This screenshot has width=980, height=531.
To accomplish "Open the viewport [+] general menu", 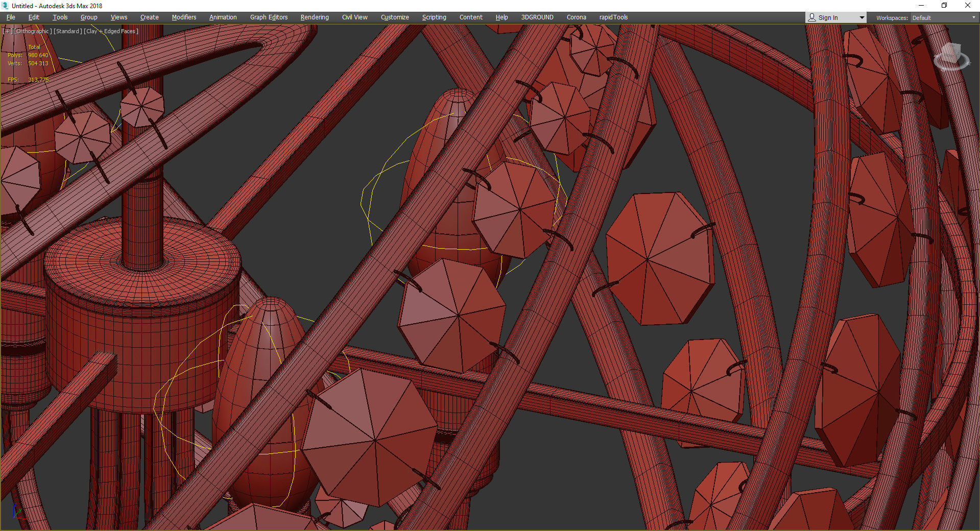I will (x=7, y=31).
